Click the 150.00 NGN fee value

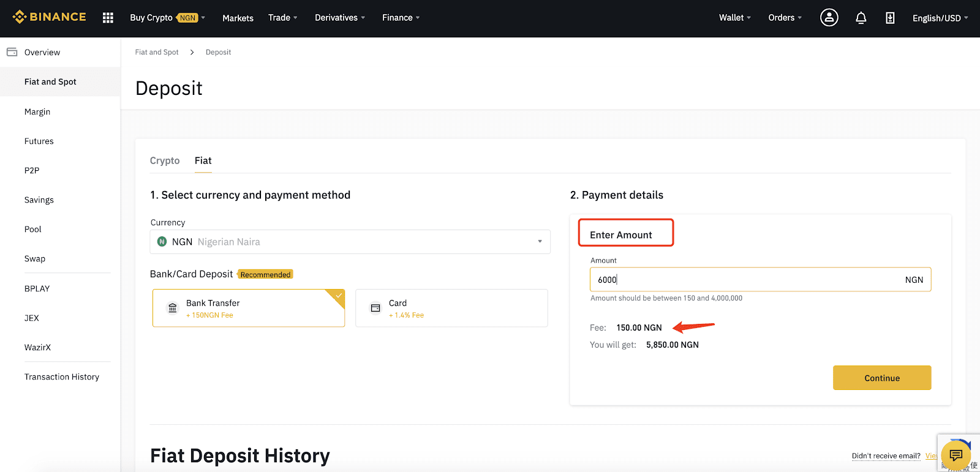[x=639, y=328]
